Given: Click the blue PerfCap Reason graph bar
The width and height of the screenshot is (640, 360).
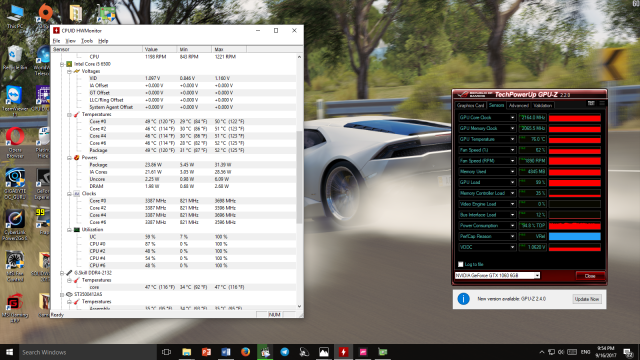Looking at the screenshot, I should click(x=574, y=236).
